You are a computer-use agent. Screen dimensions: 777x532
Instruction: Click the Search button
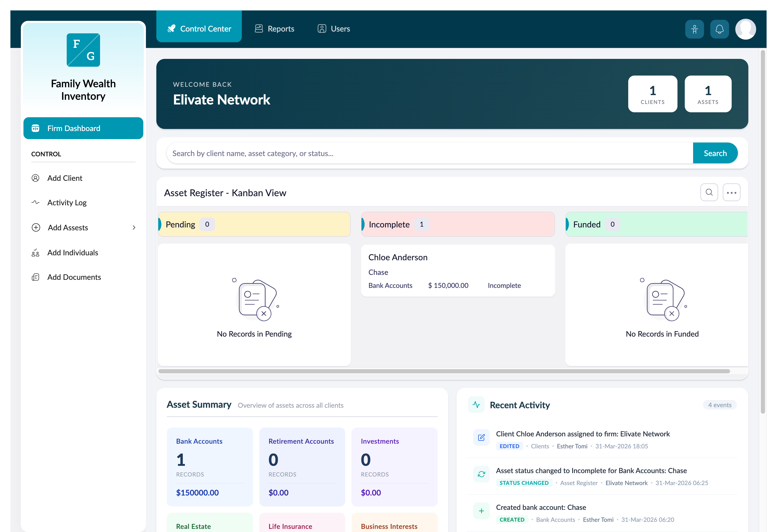click(715, 153)
